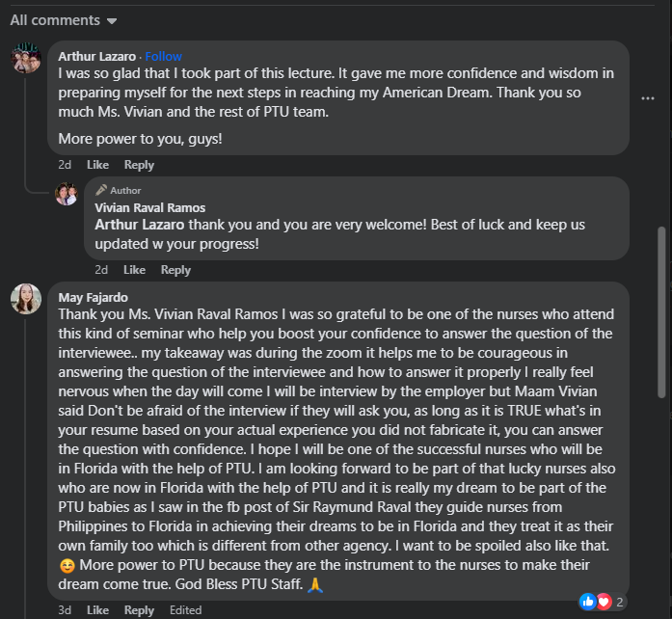Click Arthur Lazaro's profile picture
This screenshot has width=672, height=619.
click(26, 58)
